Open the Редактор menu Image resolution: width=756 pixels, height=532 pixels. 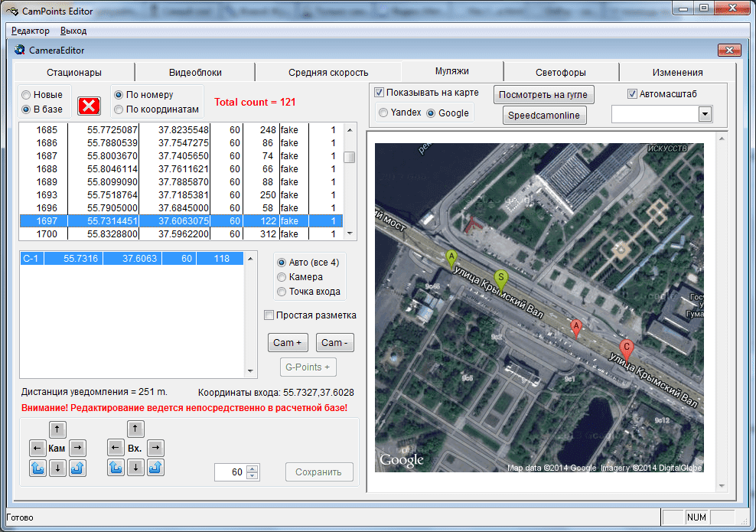(31, 31)
